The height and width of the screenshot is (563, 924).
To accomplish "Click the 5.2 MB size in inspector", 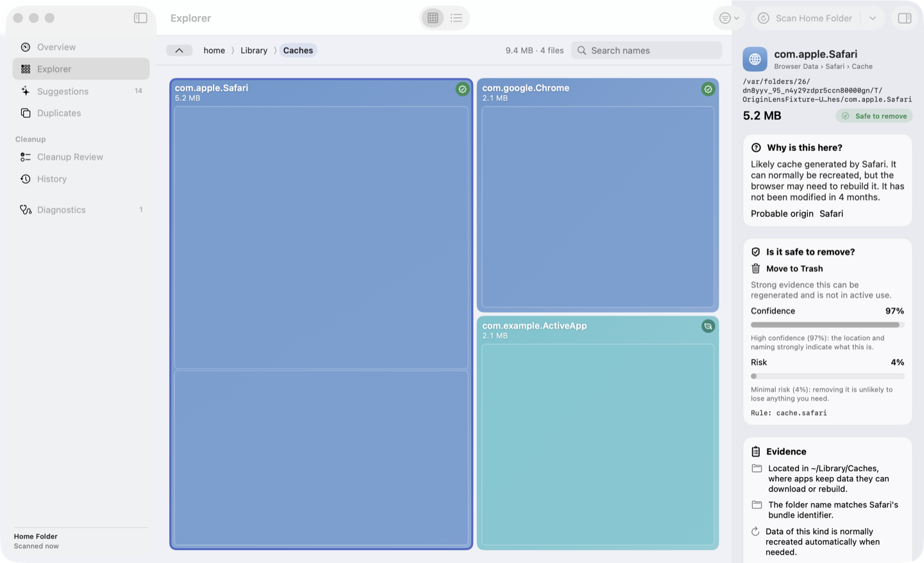I will [762, 116].
